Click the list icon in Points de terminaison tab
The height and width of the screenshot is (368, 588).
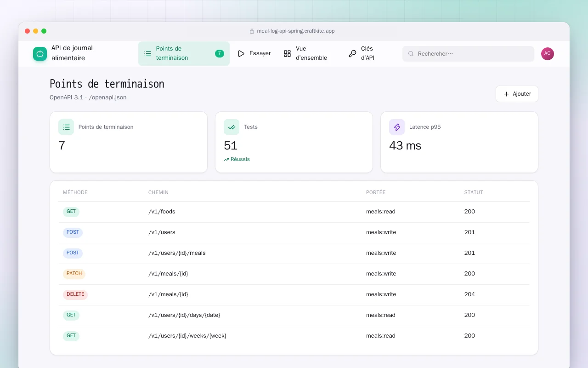[147, 54]
